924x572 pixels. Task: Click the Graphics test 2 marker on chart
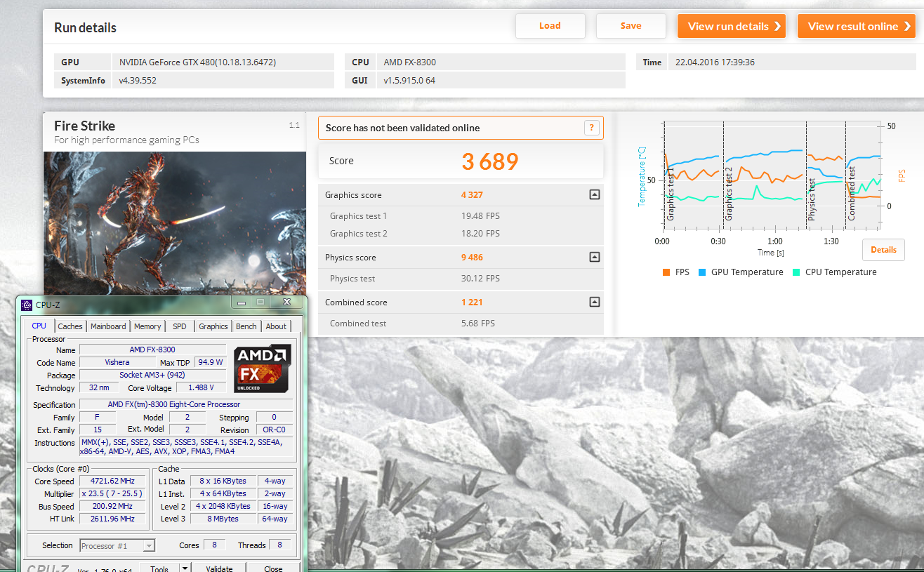(730, 194)
